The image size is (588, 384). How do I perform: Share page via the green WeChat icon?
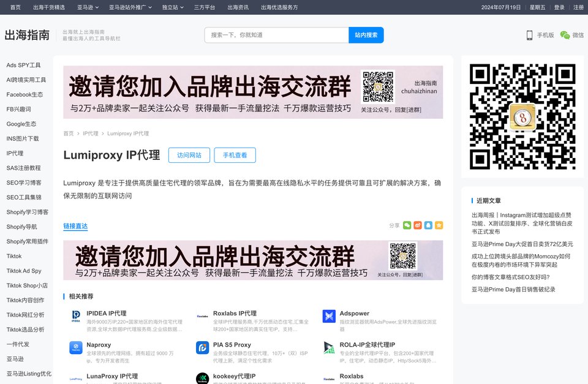(407, 225)
